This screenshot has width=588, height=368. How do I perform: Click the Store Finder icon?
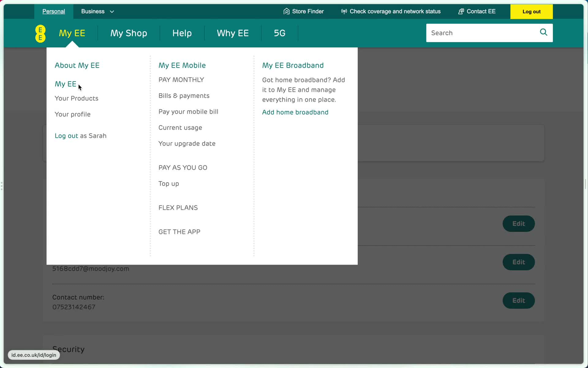(286, 11)
